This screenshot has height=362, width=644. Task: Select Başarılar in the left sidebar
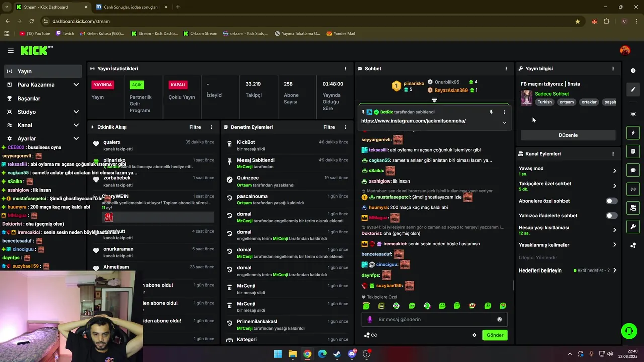42,99
